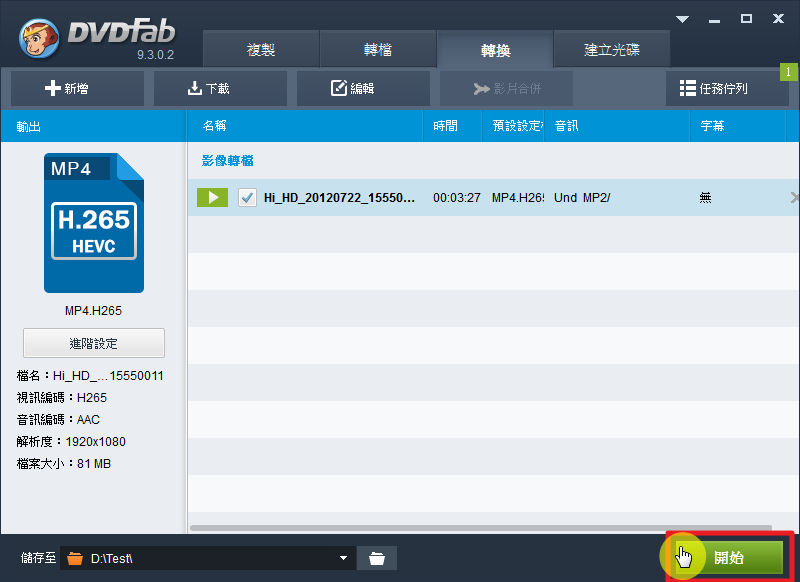Click the 影片合併 merge button

506,88
